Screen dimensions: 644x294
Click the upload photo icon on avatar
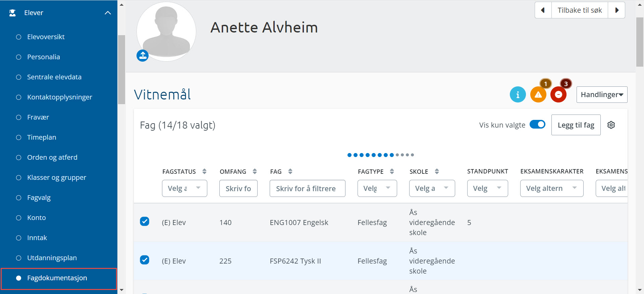(x=143, y=56)
